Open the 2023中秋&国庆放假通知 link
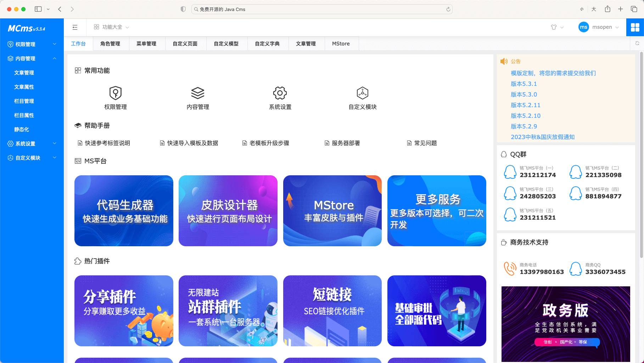 (x=542, y=137)
